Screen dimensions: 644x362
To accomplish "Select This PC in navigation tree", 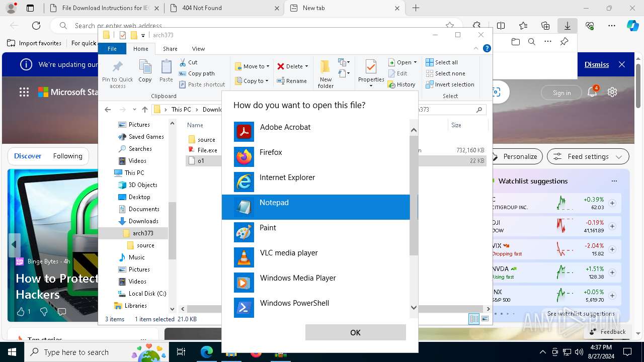I will pyautogui.click(x=129, y=173).
